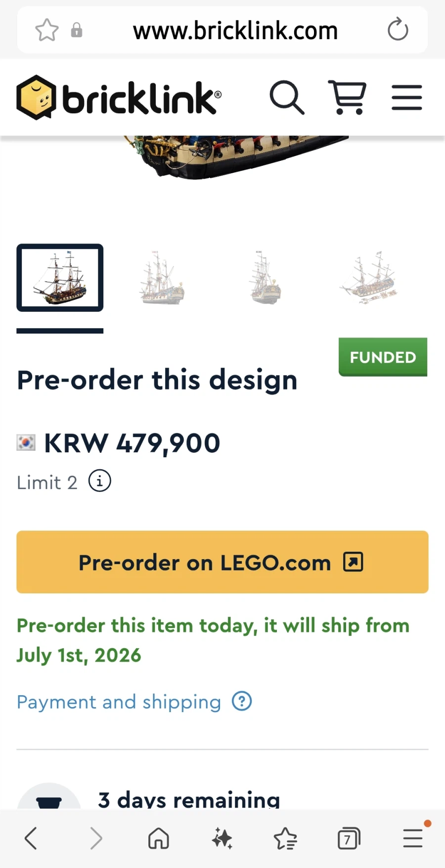Open the browser AI sparkle assistant
The image size is (445, 868).
pos(222,839)
